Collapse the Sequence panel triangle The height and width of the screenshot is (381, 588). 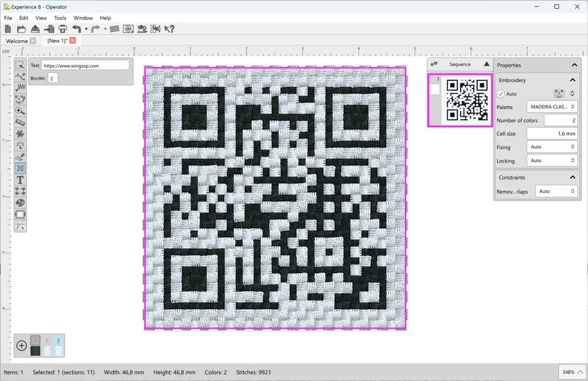click(486, 64)
